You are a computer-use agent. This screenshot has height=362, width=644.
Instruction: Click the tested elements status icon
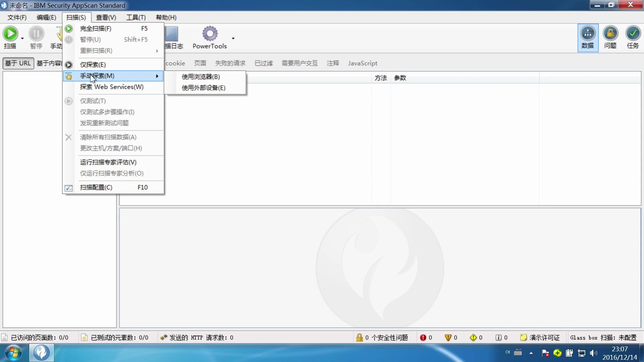[84, 338]
